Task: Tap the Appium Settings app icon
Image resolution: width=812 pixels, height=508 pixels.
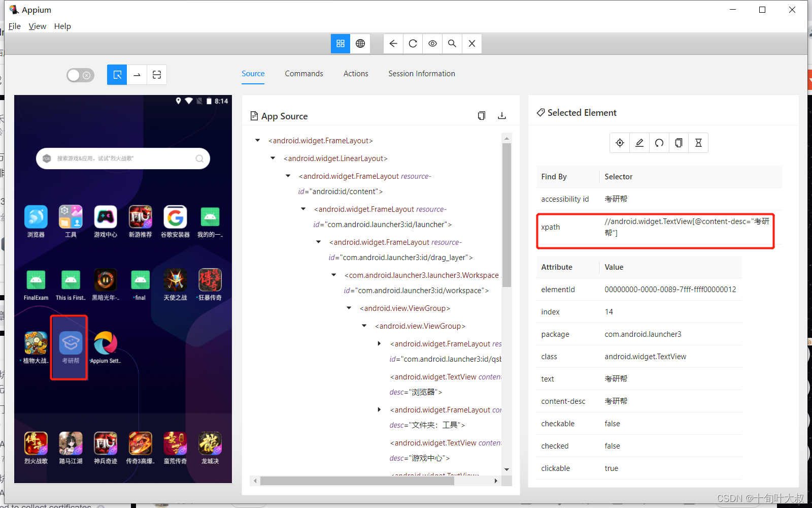Action: pyautogui.click(x=106, y=347)
